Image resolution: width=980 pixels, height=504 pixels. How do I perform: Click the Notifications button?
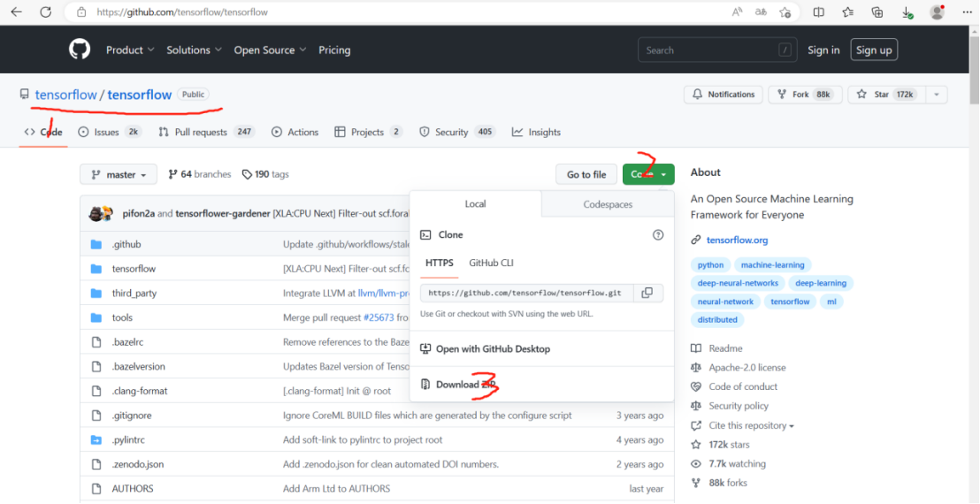(x=724, y=95)
